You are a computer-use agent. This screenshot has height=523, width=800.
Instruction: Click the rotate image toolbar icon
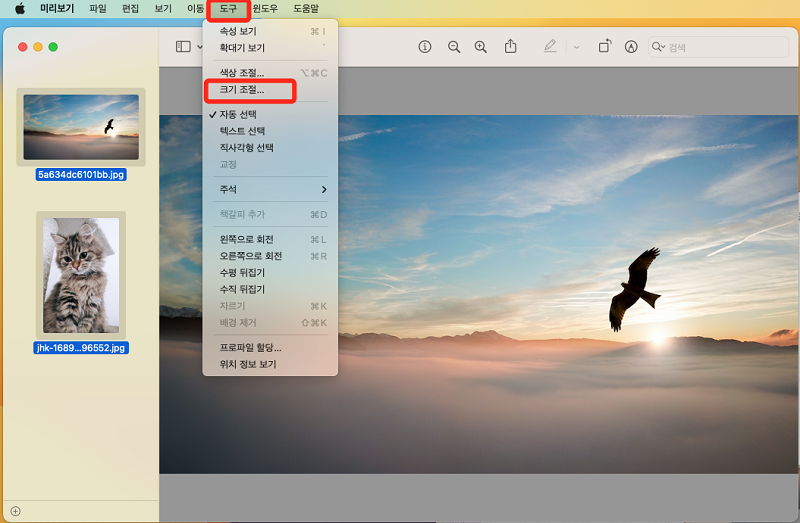[605, 47]
